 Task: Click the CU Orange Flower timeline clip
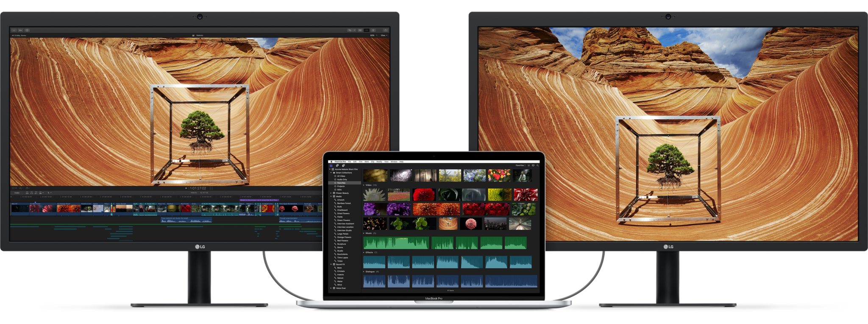69,208
